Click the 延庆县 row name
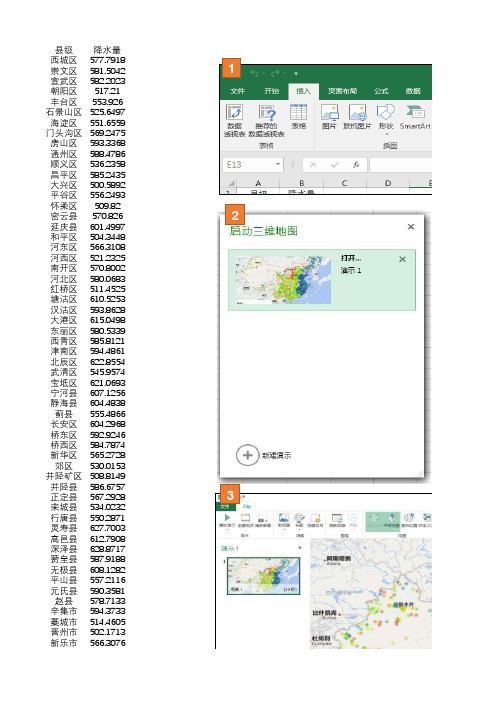Screen dimensions: 496x702 pos(64,227)
